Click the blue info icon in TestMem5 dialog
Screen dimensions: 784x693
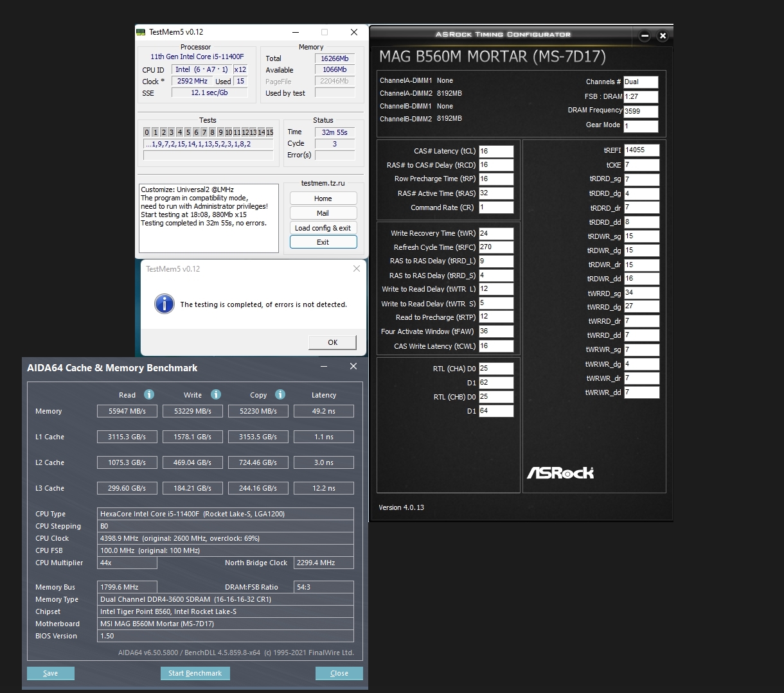(165, 304)
